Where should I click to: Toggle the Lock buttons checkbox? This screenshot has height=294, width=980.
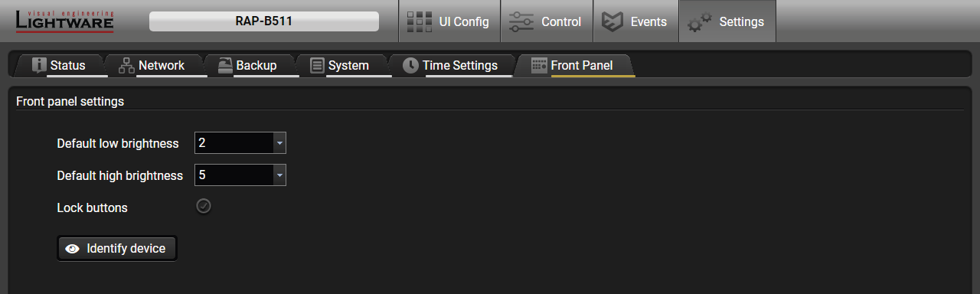point(203,207)
